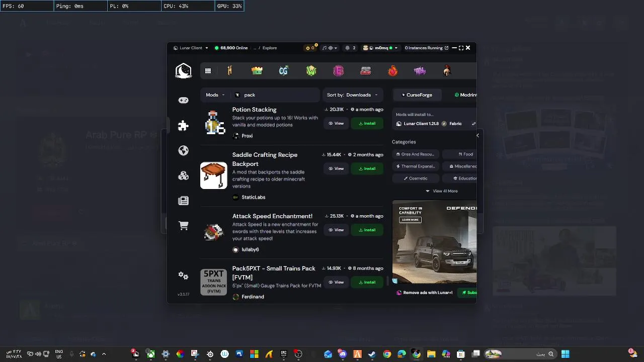Filter by Cosmetic category
The width and height of the screenshot is (644, 362).
[x=416, y=178]
